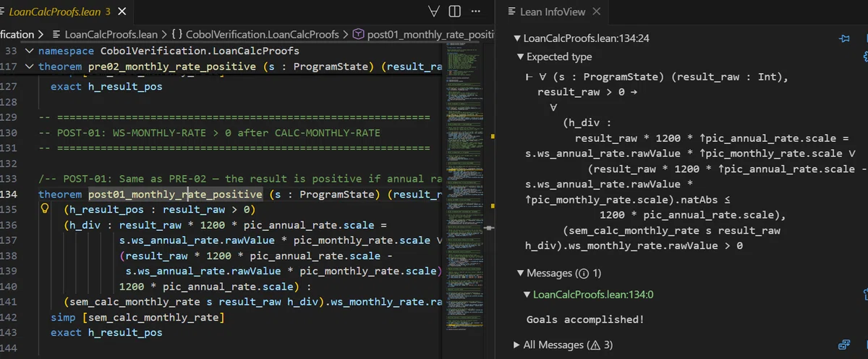Click the symbol icon before post01_monthly_rate_positive breadcrumb

pyautogui.click(x=359, y=34)
